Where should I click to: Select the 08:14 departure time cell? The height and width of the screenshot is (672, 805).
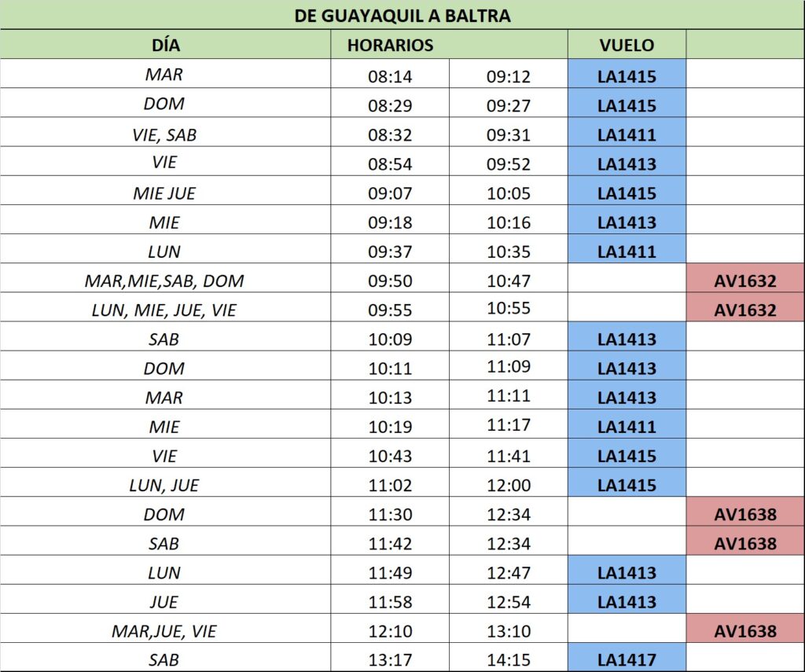tap(390, 76)
